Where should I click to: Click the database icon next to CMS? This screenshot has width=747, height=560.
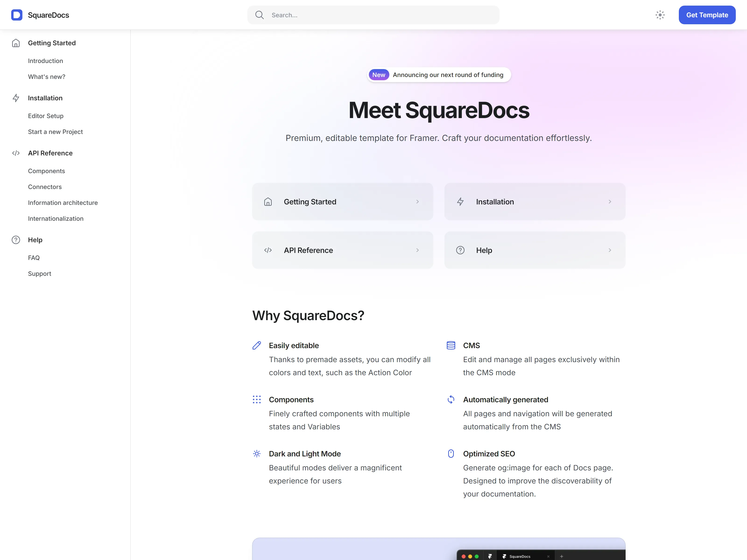tap(451, 346)
